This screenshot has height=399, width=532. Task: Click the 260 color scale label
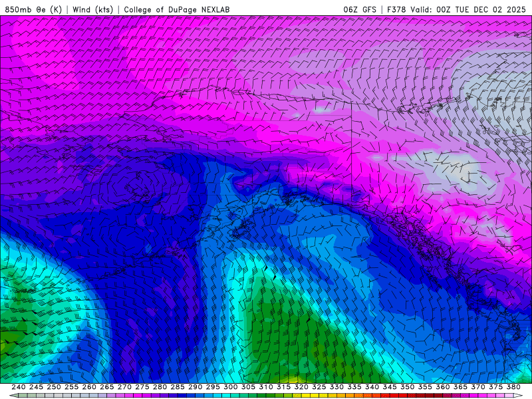click(x=89, y=387)
